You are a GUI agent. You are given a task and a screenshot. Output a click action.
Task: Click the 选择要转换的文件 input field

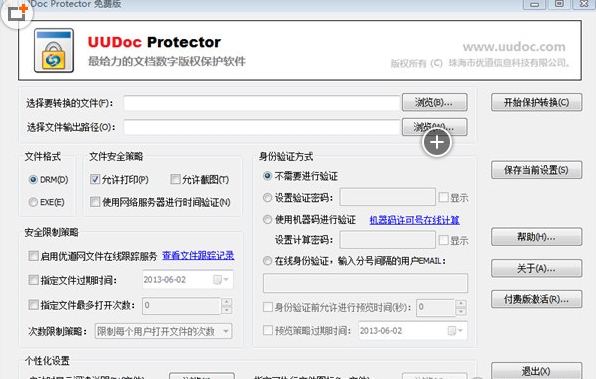pyautogui.click(x=262, y=103)
